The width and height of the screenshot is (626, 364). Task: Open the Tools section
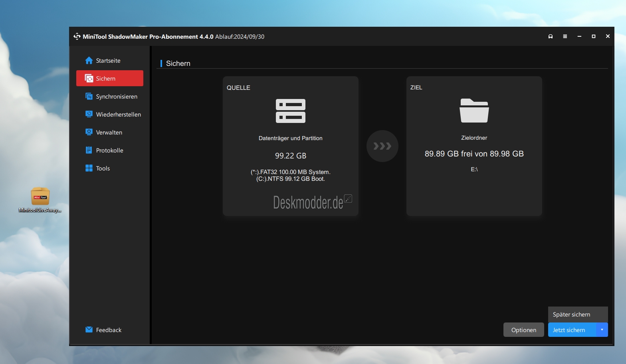click(x=97, y=168)
